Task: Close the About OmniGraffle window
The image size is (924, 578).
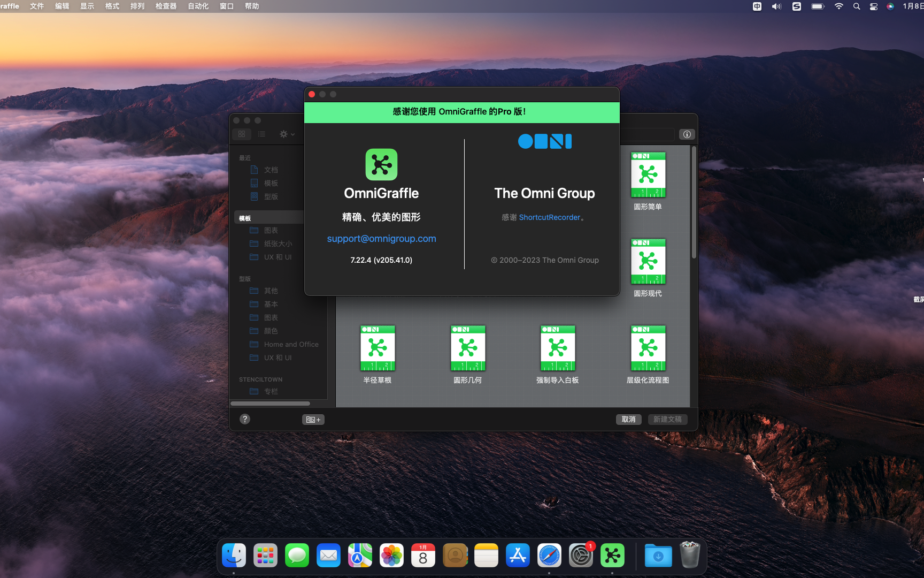Action: (x=312, y=94)
